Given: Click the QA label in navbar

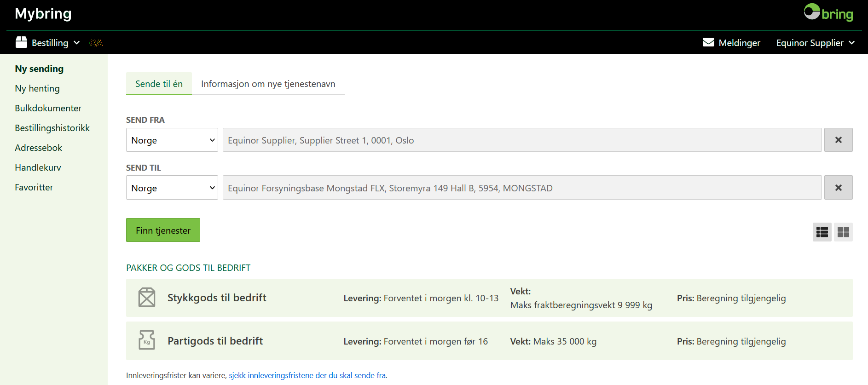Looking at the screenshot, I should pyautogui.click(x=96, y=43).
